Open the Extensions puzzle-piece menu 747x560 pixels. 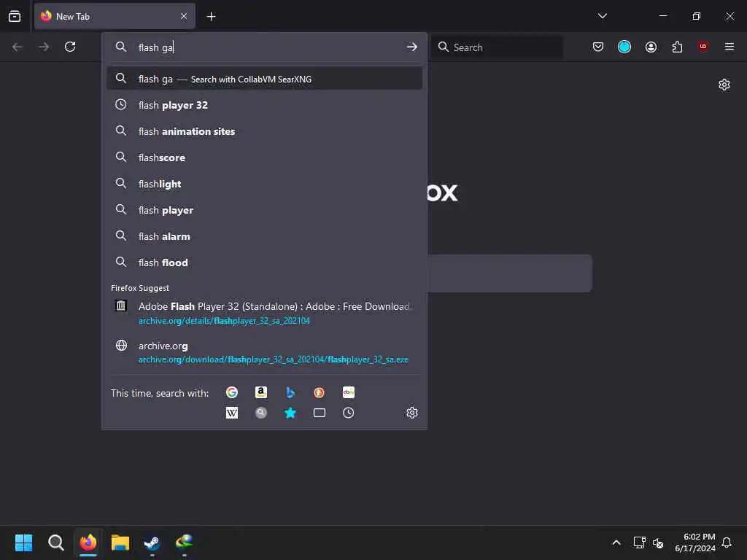click(x=677, y=47)
